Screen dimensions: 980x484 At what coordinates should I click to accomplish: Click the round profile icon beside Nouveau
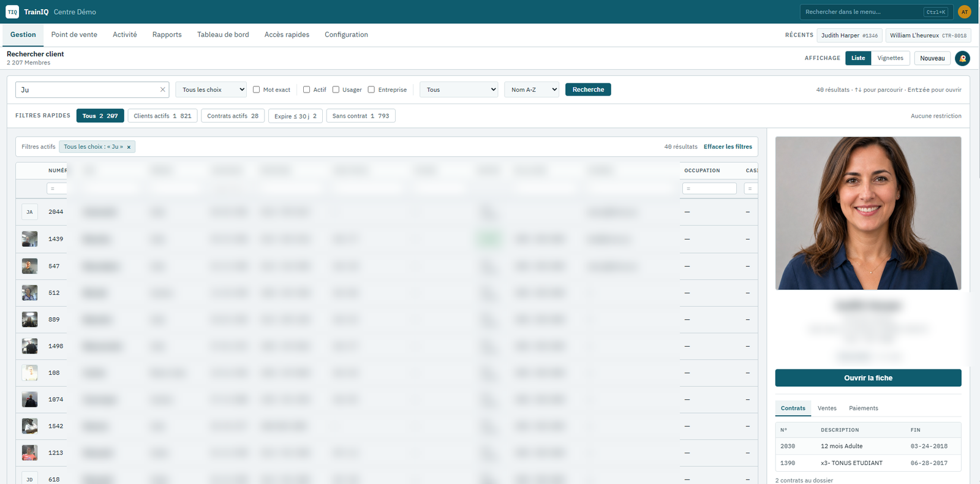(962, 58)
